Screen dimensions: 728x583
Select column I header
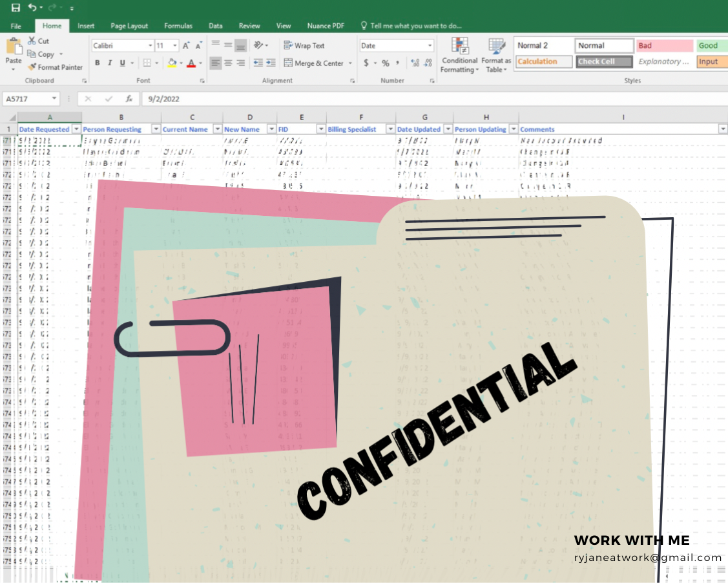(x=623, y=117)
